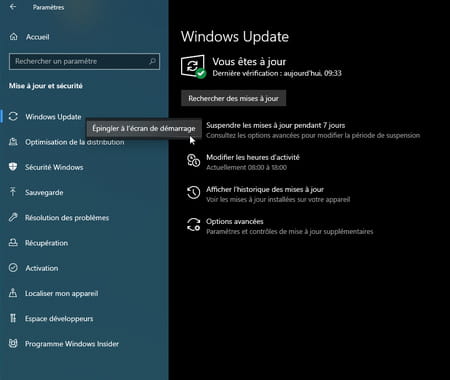Click the update history clock icon
Screen dimensions: 450x380
pyautogui.click(x=193, y=192)
